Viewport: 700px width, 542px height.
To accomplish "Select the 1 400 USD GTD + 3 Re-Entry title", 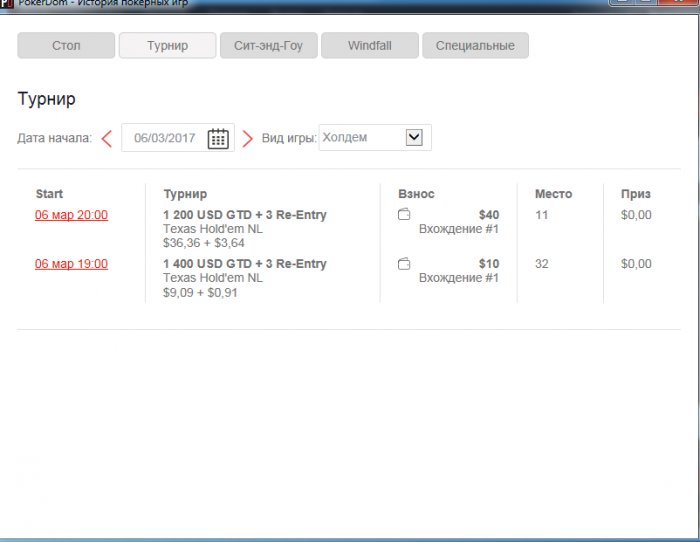I will click(245, 264).
